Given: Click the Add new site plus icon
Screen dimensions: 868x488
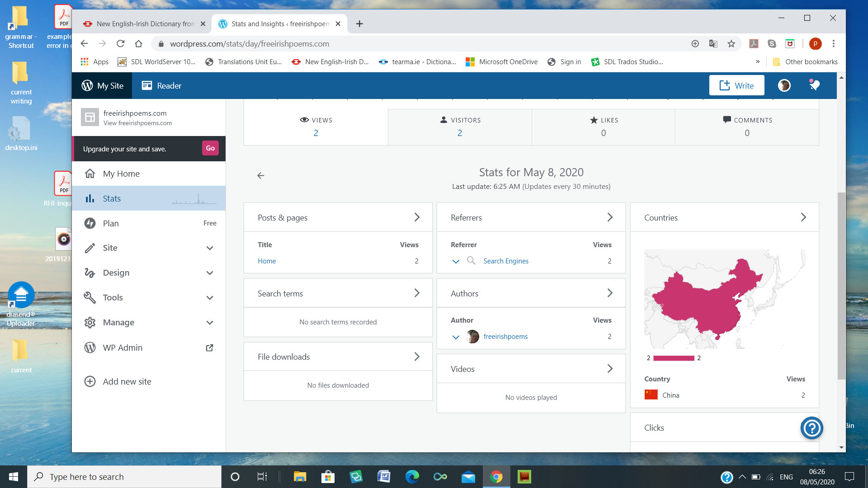Looking at the screenshot, I should pyautogui.click(x=90, y=381).
